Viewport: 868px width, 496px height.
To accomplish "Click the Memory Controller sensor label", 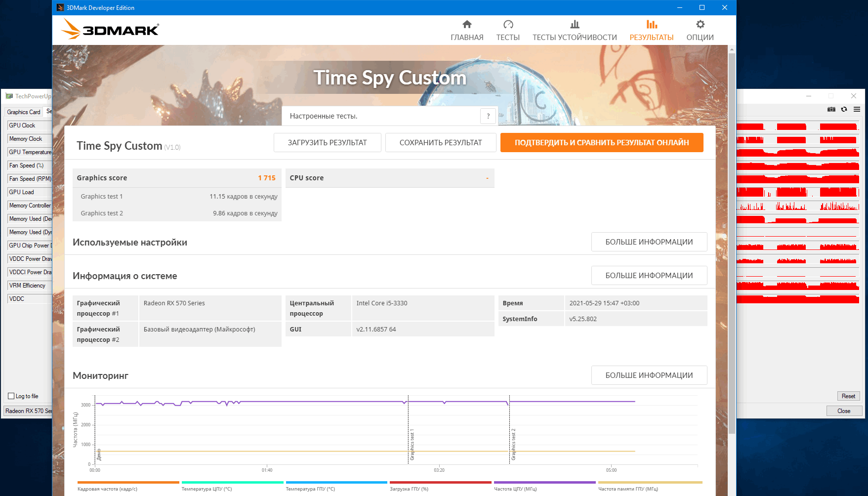I will [30, 206].
